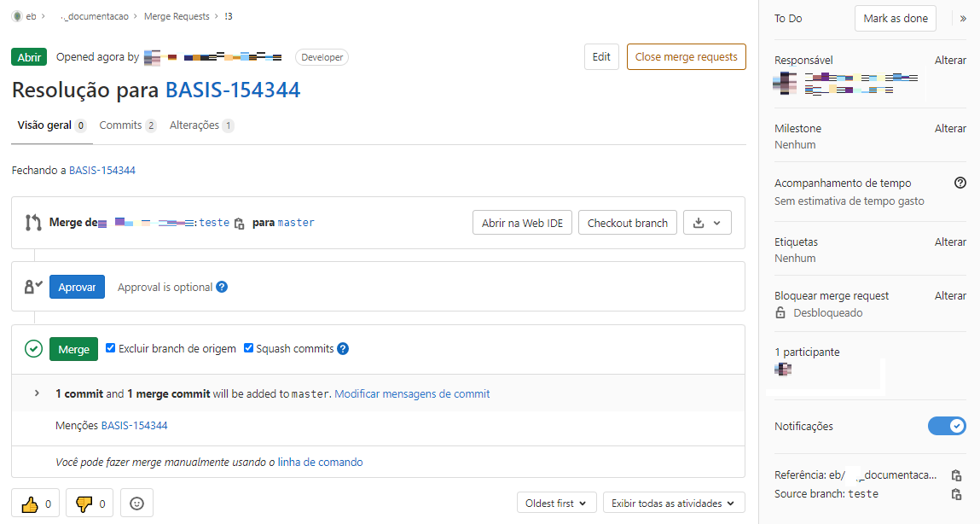
Task: Click Mark as done in sidebar
Action: 895,18
